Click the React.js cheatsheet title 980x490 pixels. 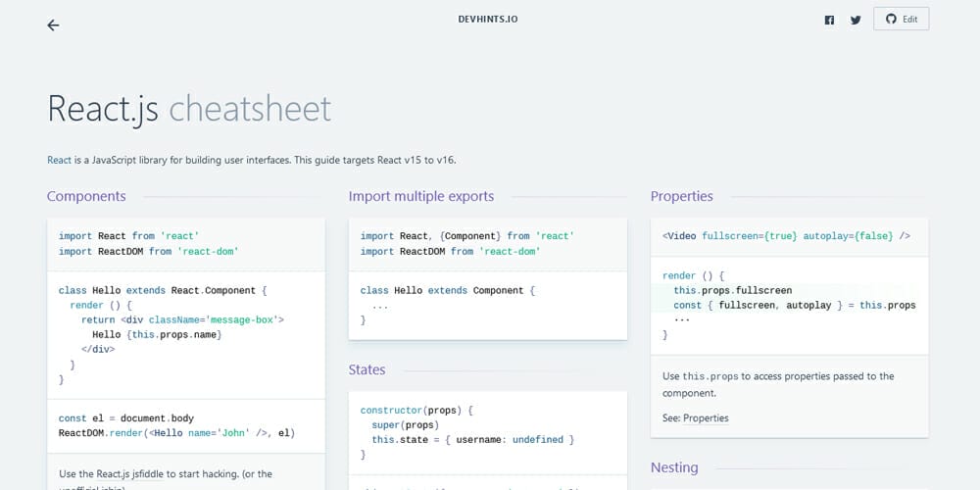(189, 108)
